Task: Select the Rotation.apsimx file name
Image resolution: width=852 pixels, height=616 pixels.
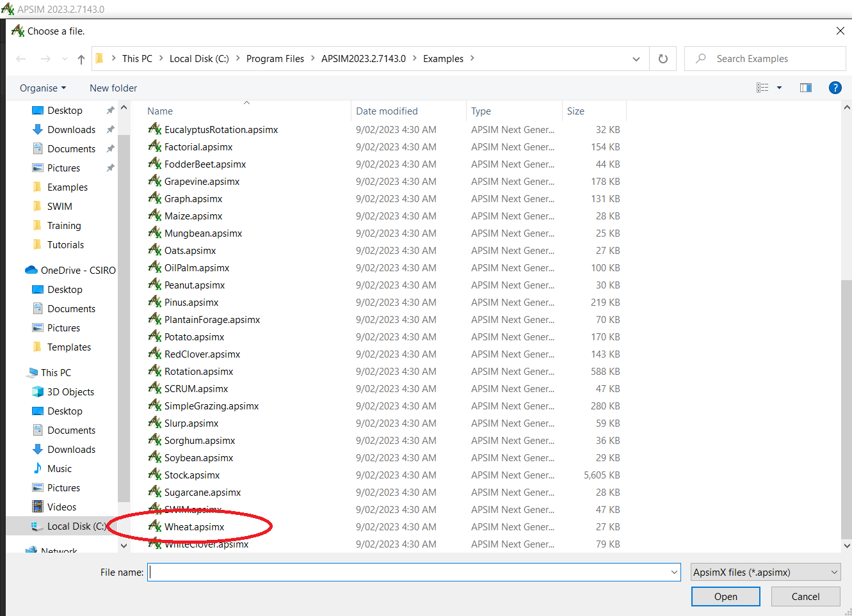Action: click(x=198, y=372)
